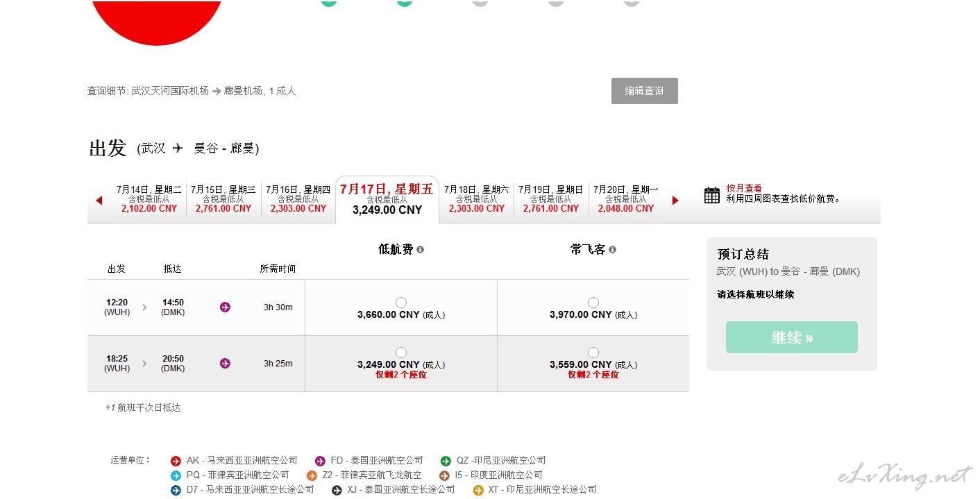Select low fare 3,249.00 CNY radio
Image resolution: width=980 pixels, height=499 pixels.
401,353
